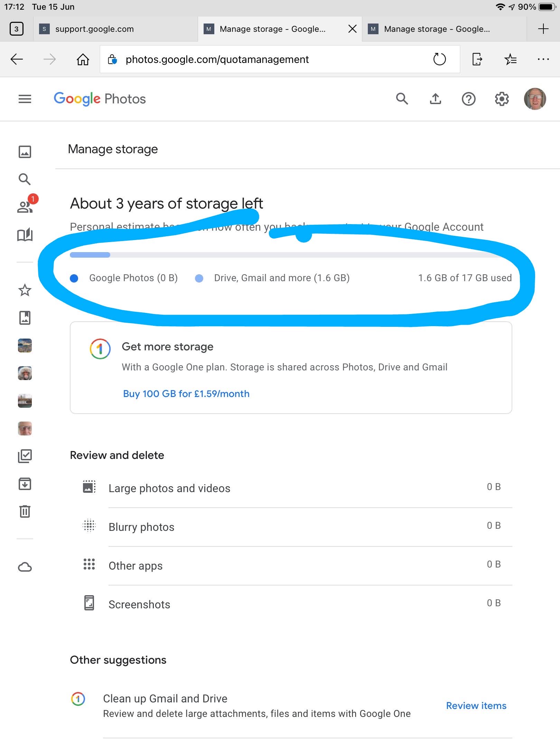This screenshot has height=747, width=560.
Task: Click the upload icon in the header
Action: pos(435,99)
